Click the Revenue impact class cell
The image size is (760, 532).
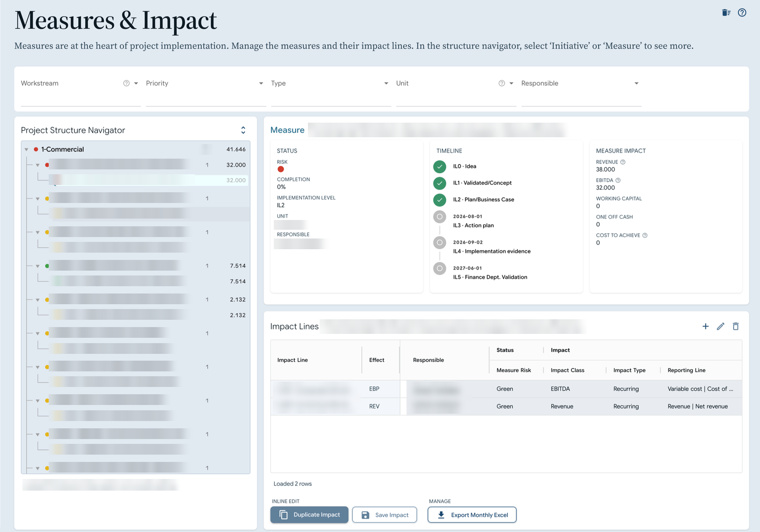pos(562,406)
